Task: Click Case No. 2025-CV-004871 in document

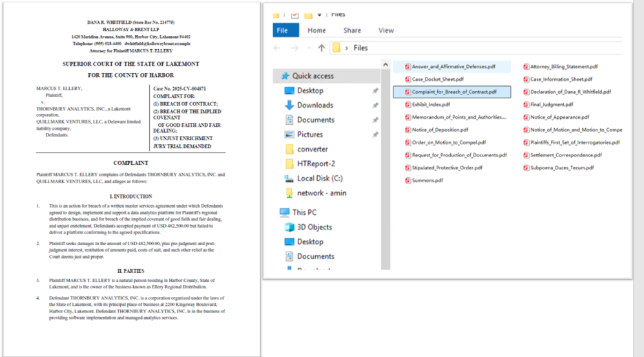Action: click(180, 89)
